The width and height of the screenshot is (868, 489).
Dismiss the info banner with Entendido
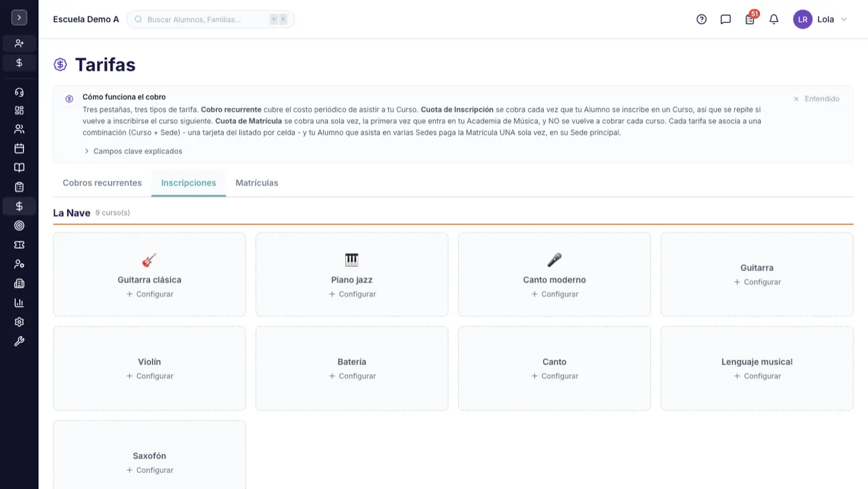(816, 99)
